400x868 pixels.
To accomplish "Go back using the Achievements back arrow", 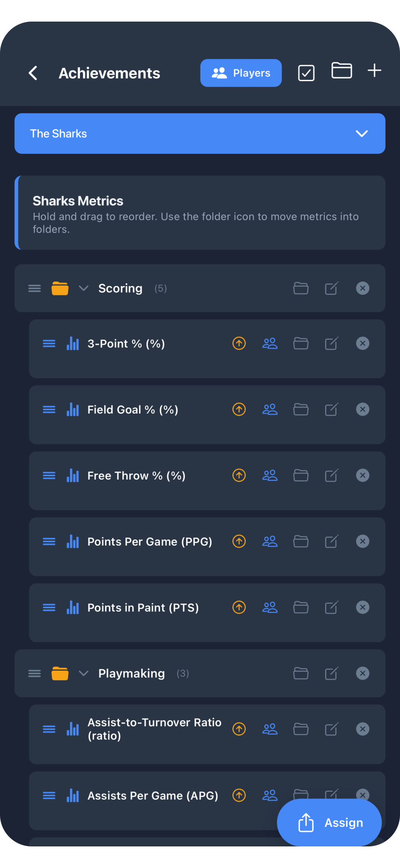I will pos(34,73).
